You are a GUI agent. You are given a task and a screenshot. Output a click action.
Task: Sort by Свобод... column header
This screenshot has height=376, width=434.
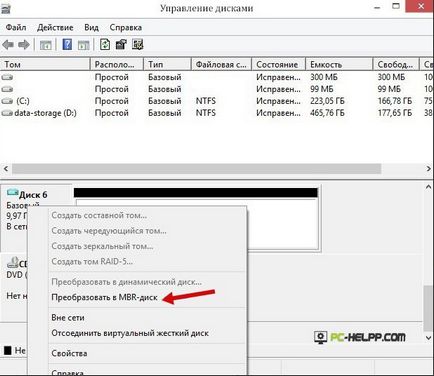click(397, 64)
